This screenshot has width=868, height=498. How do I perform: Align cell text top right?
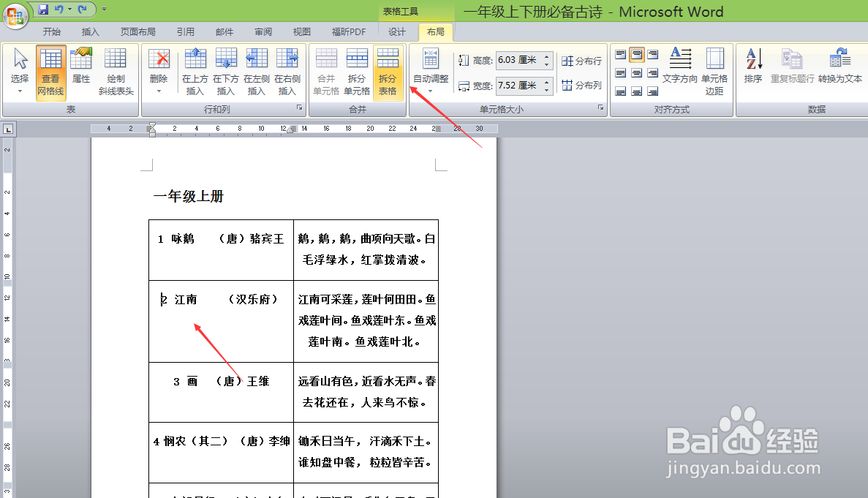coord(653,54)
